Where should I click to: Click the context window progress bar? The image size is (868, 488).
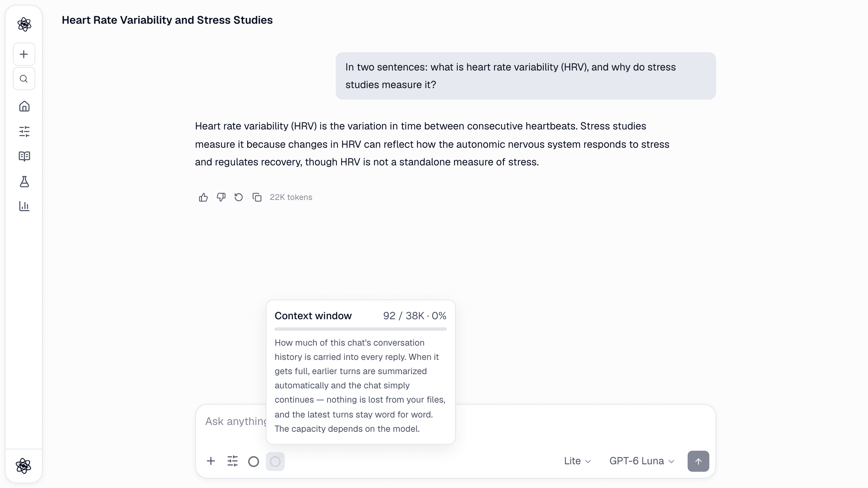point(360,329)
